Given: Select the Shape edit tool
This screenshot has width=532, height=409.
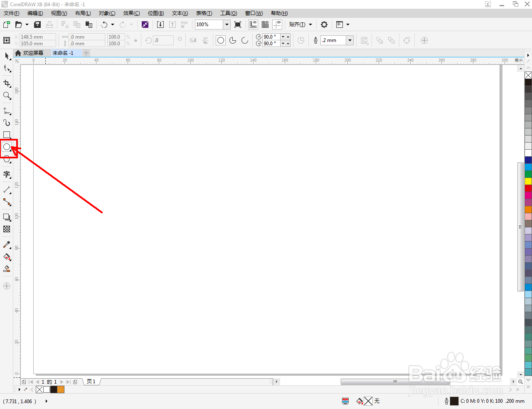Looking at the screenshot, I should (7, 69).
